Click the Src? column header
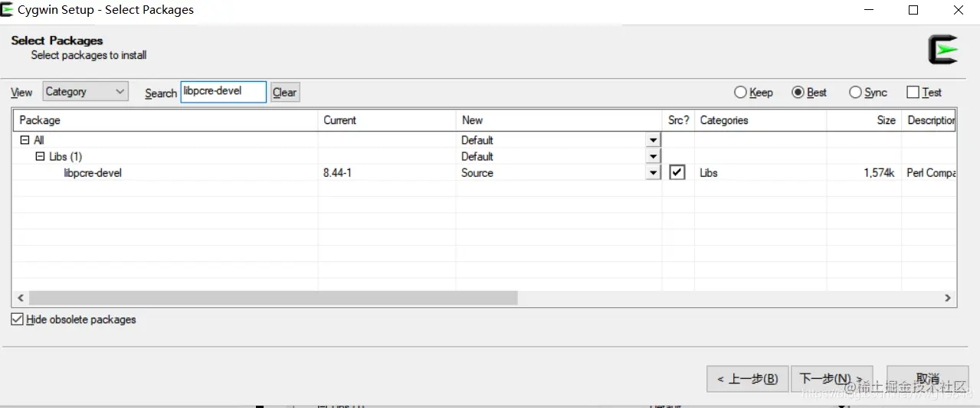The height and width of the screenshot is (408, 980). coord(678,120)
